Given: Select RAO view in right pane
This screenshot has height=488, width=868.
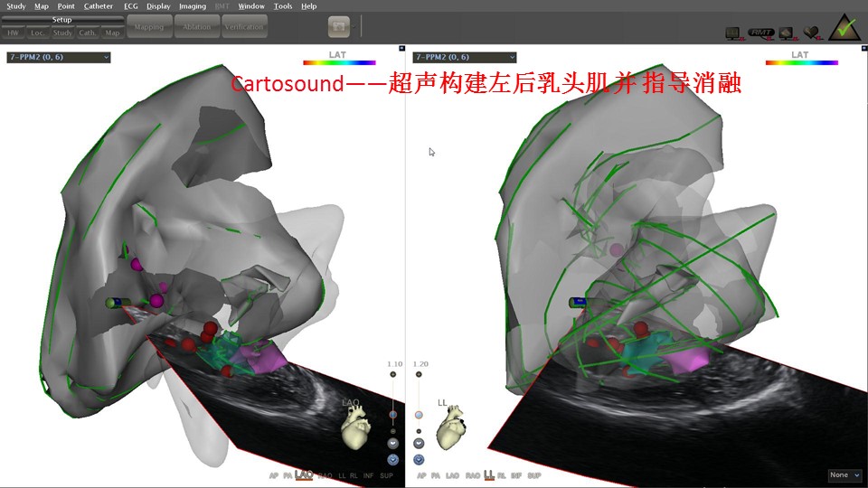Looking at the screenshot, I should pyautogui.click(x=473, y=476).
